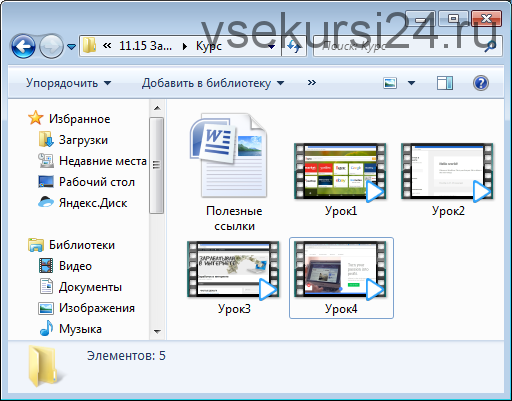Open the help question mark icon
512x401 pixels.
481,83
